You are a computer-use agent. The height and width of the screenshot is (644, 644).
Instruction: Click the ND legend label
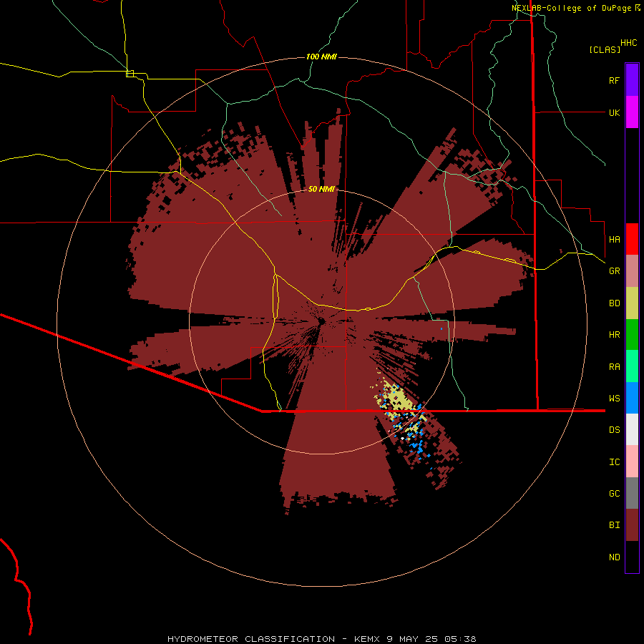pyautogui.click(x=614, y=557)
